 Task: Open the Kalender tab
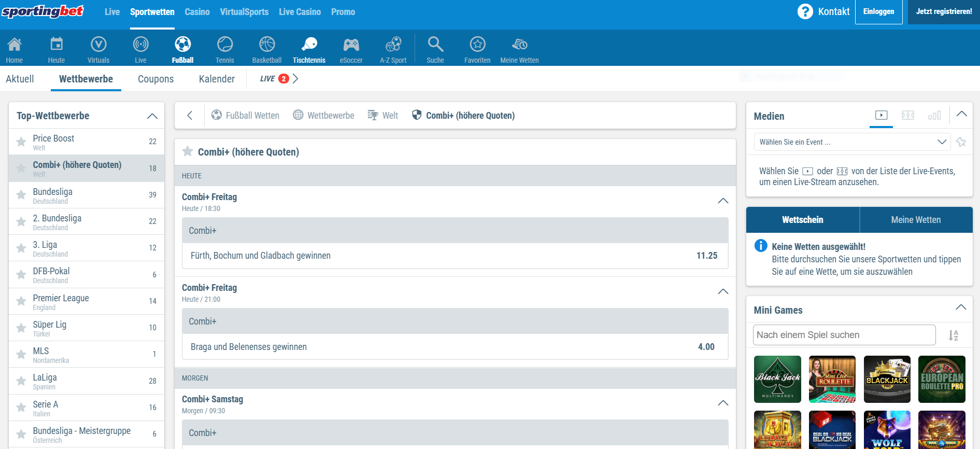pyautogui.click(x=217, y=79)
